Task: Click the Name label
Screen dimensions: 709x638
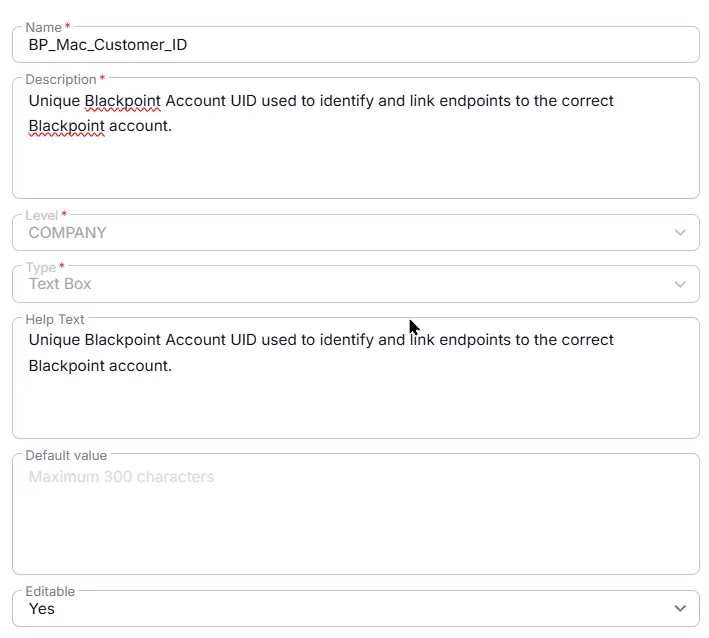Action: point(43,28)
